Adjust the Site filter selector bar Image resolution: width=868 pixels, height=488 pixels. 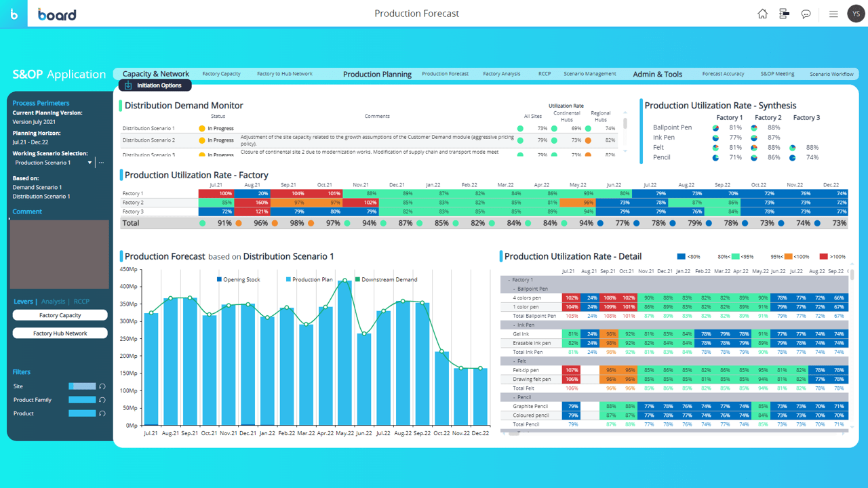point(83,386)
